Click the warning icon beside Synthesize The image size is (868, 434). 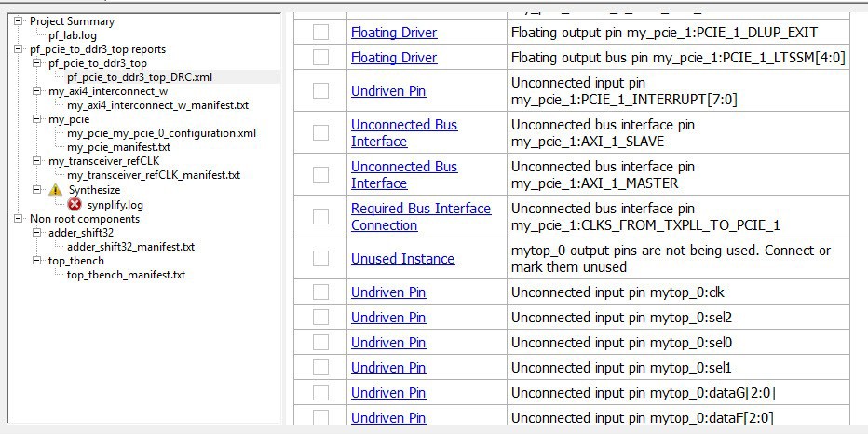click(x=56, y=190)
